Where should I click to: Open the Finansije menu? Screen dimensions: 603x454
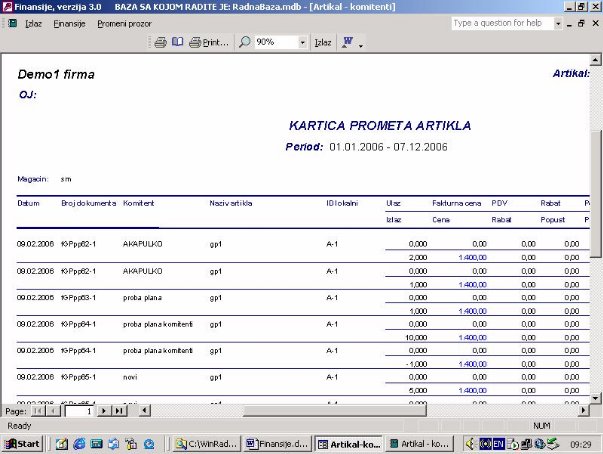tap(69, 22)
